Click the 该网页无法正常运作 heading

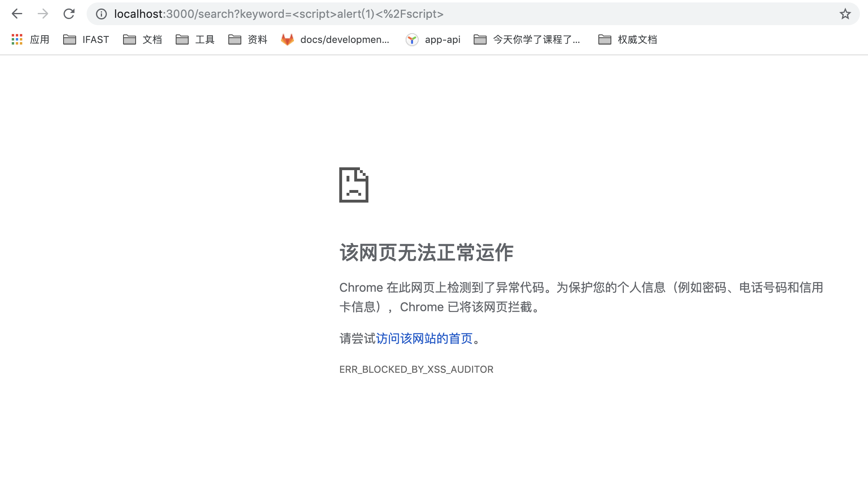click(x=426, y=253)
